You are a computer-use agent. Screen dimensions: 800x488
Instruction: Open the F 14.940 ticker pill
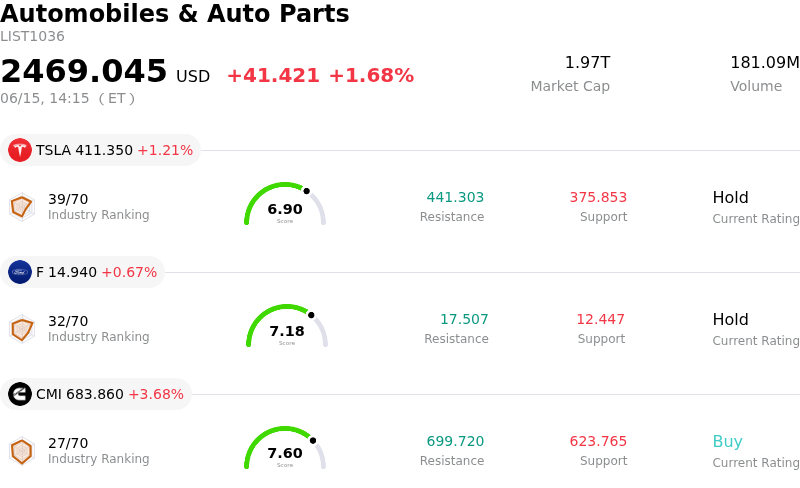pos(83,272)
